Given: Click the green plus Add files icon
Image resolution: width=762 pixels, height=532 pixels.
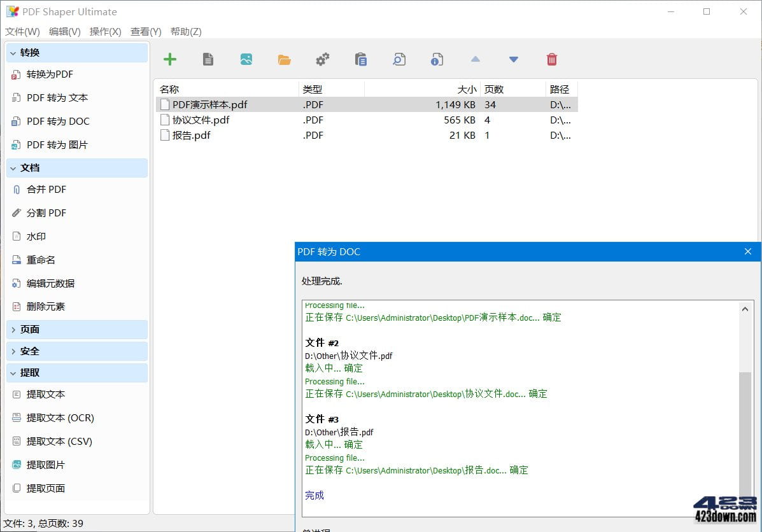Looking at the screenshot, I should [169, 59].
